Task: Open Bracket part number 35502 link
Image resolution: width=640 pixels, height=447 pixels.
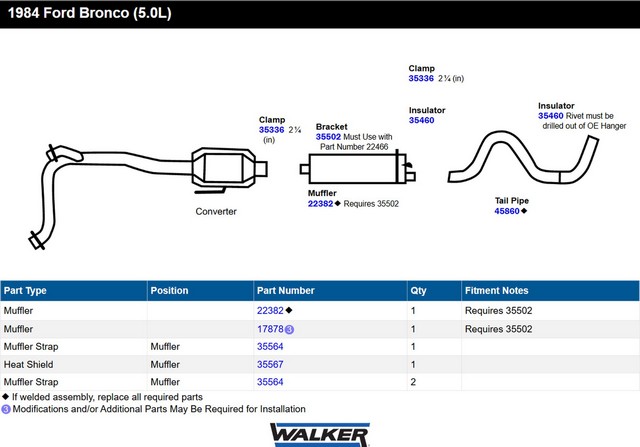Action: [x=328, y=137]
